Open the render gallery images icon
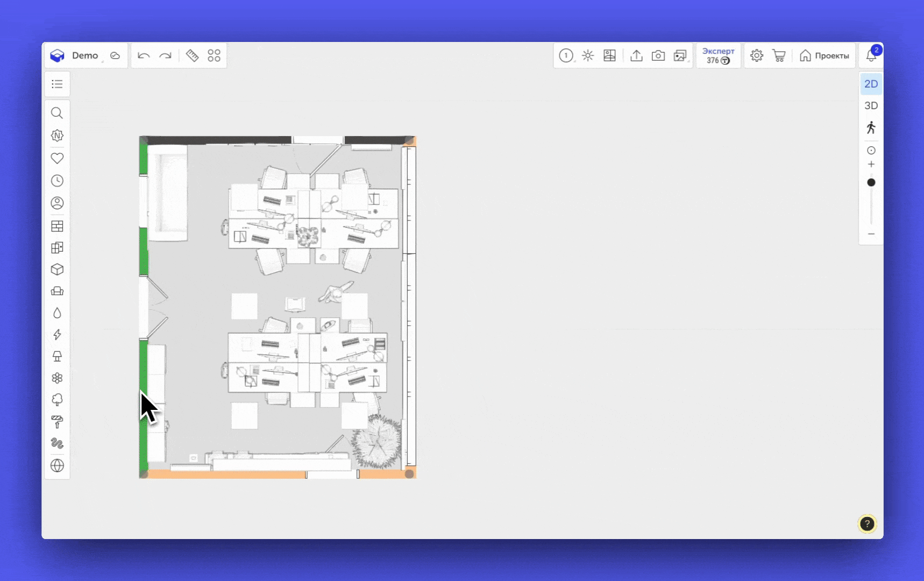This screenshot has width=924, height=581. click(680, 55)
